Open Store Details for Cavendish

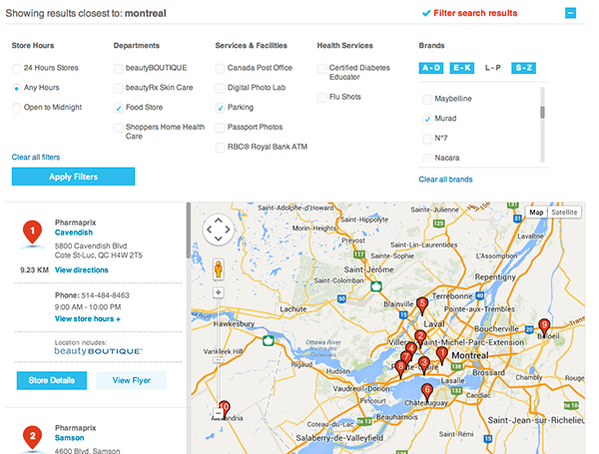click(52, 380)
